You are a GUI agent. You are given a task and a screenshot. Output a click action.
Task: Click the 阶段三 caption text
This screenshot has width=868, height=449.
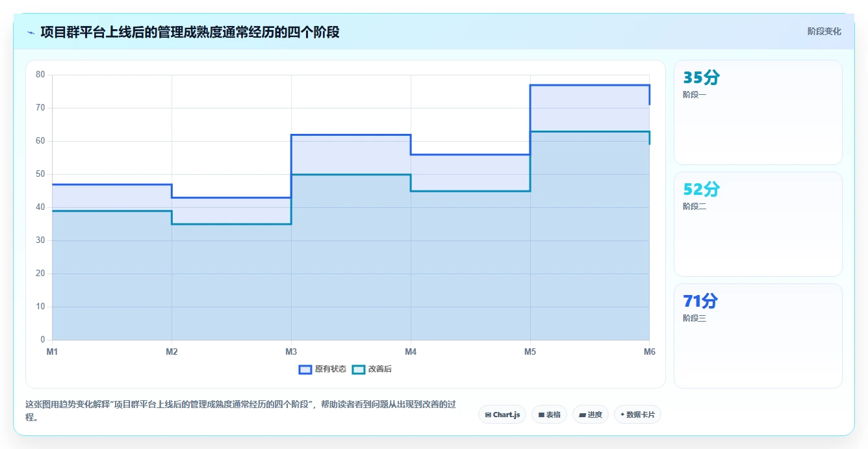[695, 318]
